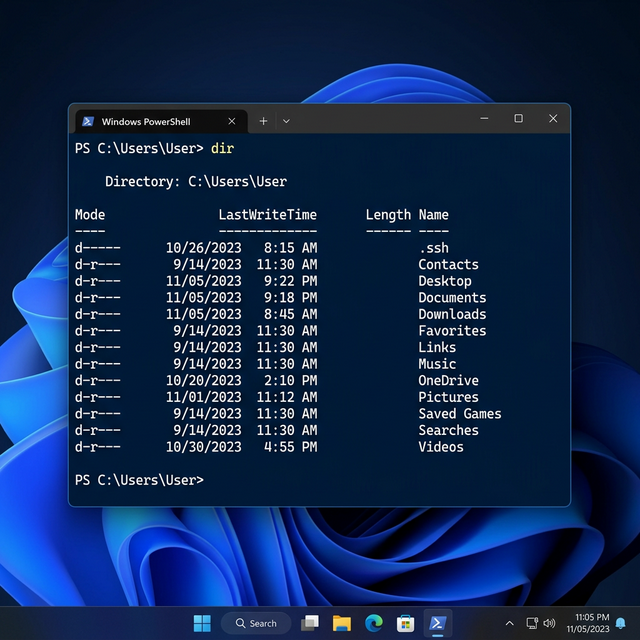Open a new terminal tab
This screenshot has width=640, height=640.
coord(263,121)
